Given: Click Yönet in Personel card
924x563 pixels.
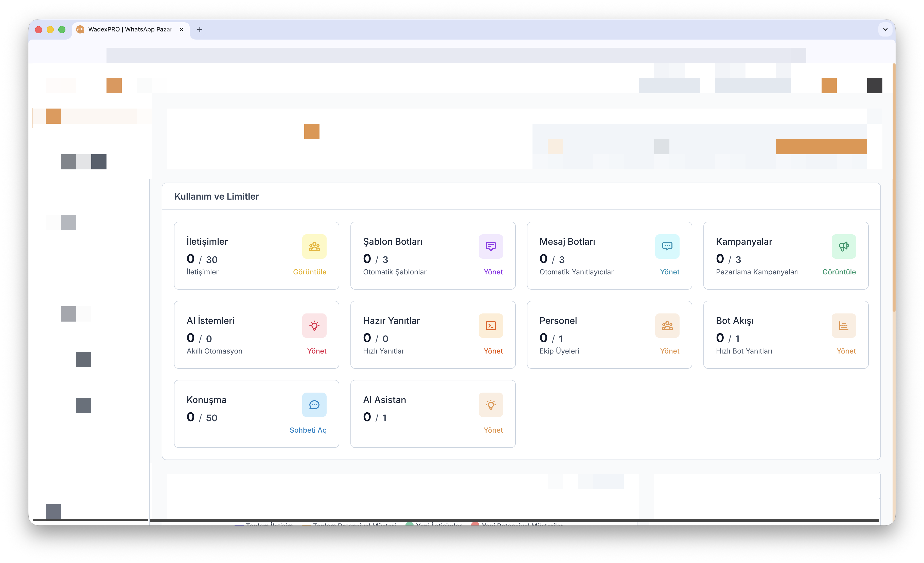Looking at the screenshot, I should (x=669, y=351).
